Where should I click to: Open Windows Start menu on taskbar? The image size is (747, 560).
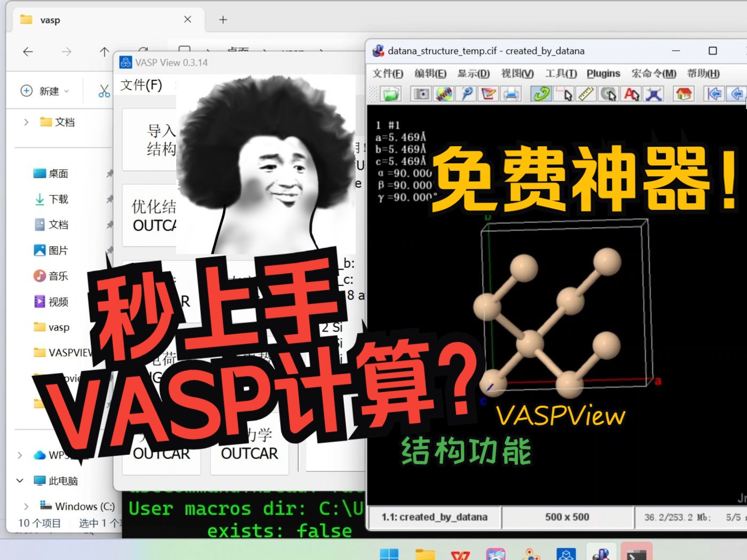pos(389,554)
